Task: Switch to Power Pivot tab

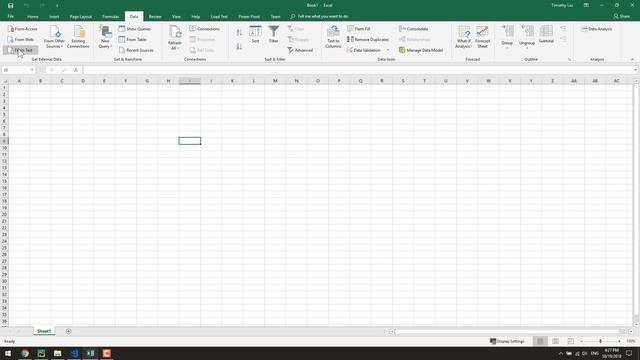Action: pyautogui.click(x=249, y=16)
